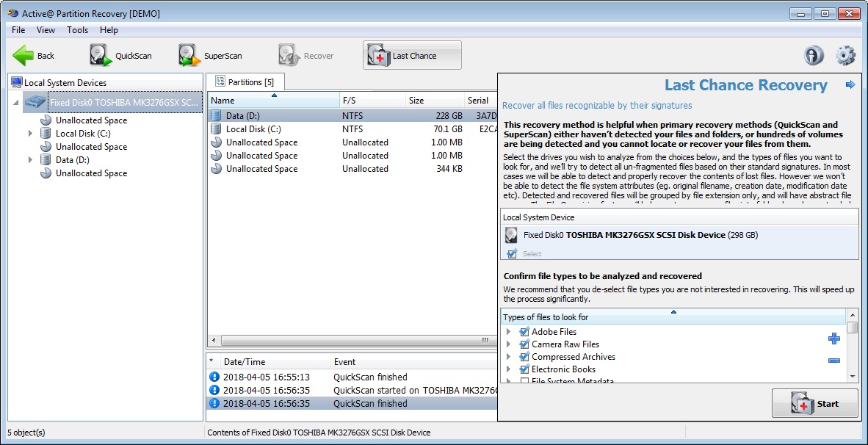Viewport: 868px width, 445px height.
Task: Expand Data (D:) tree node
Action: click(31, 160)
